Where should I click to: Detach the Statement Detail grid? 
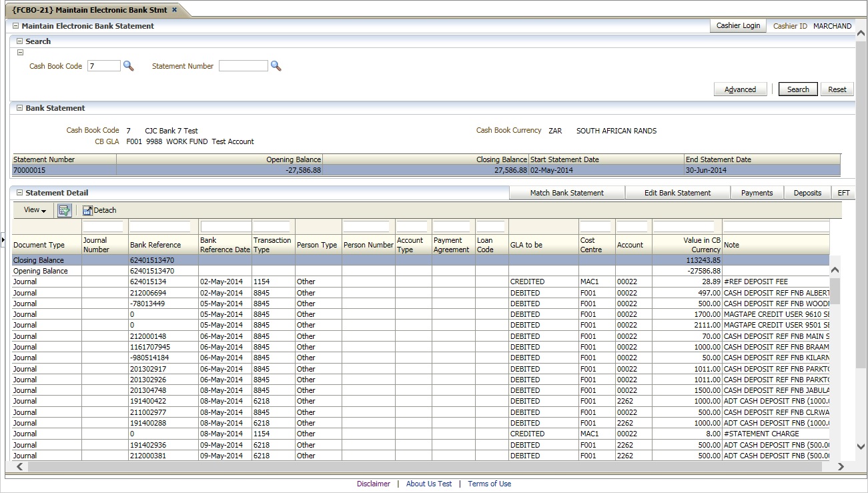tap(99, 209)
